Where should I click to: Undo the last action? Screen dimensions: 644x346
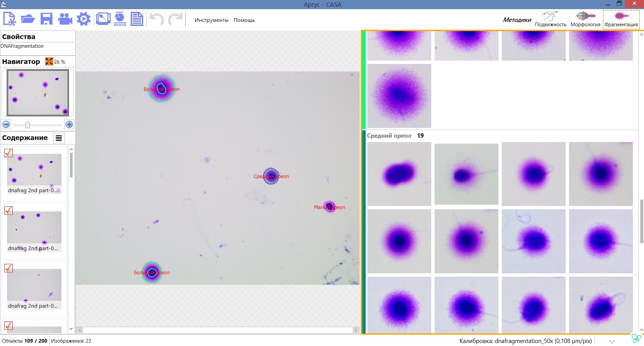157,19
